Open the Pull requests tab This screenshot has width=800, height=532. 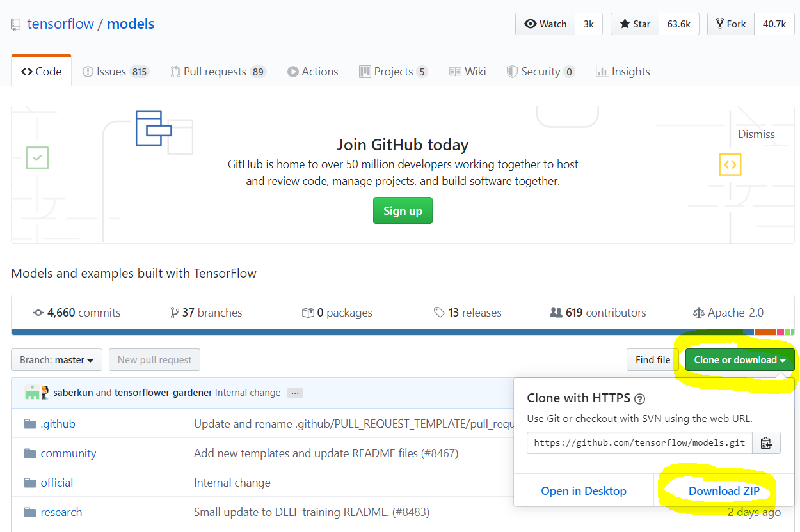point(218,72)
